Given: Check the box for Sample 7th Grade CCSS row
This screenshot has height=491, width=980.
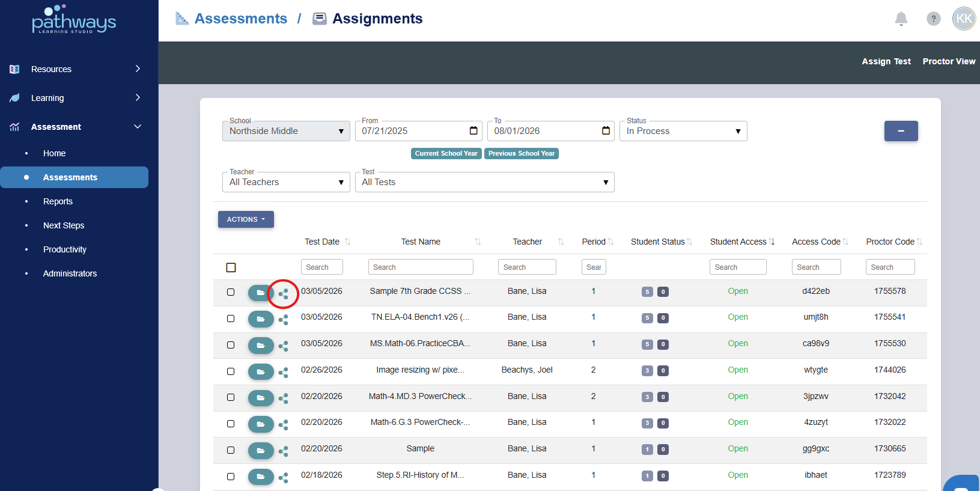Looking at the screenshot, I should click(231, 292).
